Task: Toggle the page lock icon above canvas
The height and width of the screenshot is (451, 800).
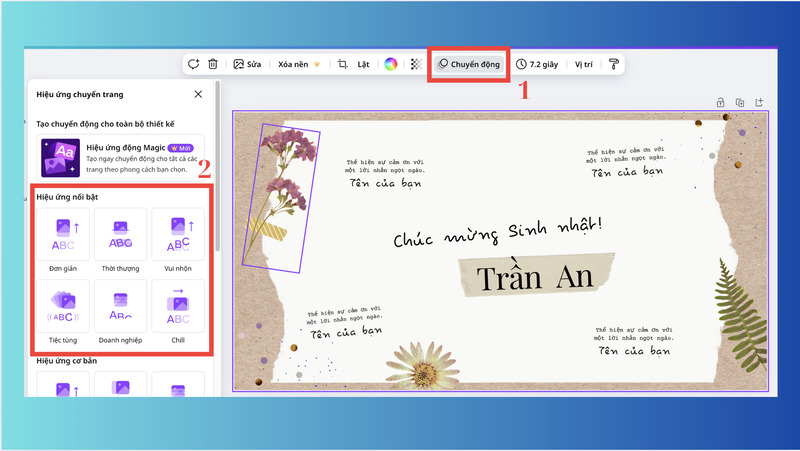Action: tap(720, 102)
